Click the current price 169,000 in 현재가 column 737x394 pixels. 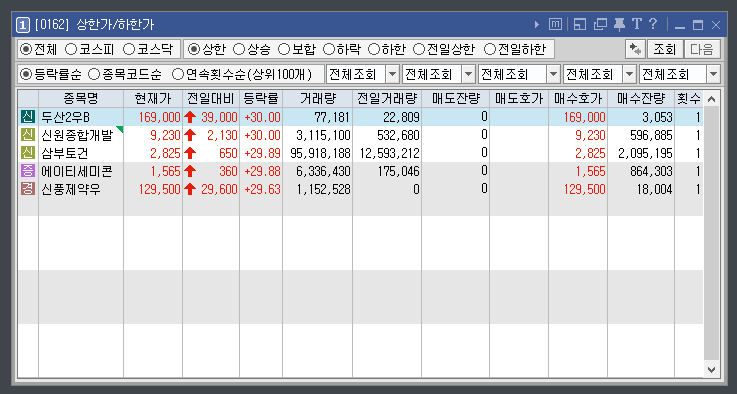click(159, 117)
